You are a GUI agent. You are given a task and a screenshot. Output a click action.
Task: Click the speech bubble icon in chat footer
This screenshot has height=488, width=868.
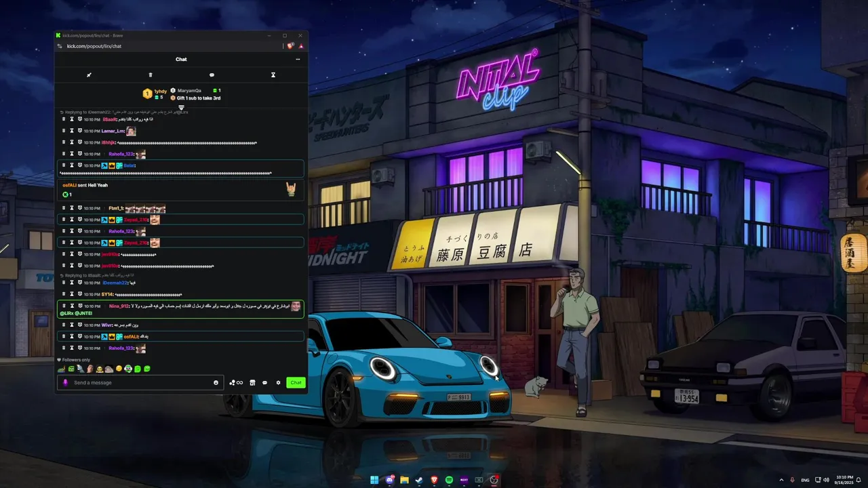(264, 382)
